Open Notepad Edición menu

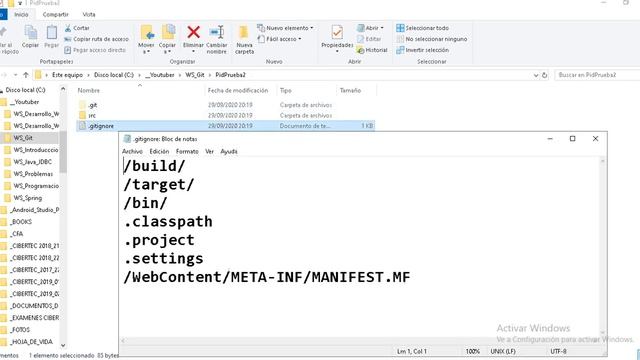click(159, 151)
